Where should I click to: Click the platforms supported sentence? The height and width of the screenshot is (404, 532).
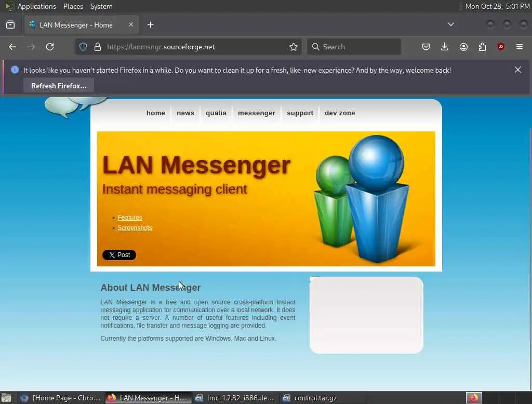(x=188, y=339)
